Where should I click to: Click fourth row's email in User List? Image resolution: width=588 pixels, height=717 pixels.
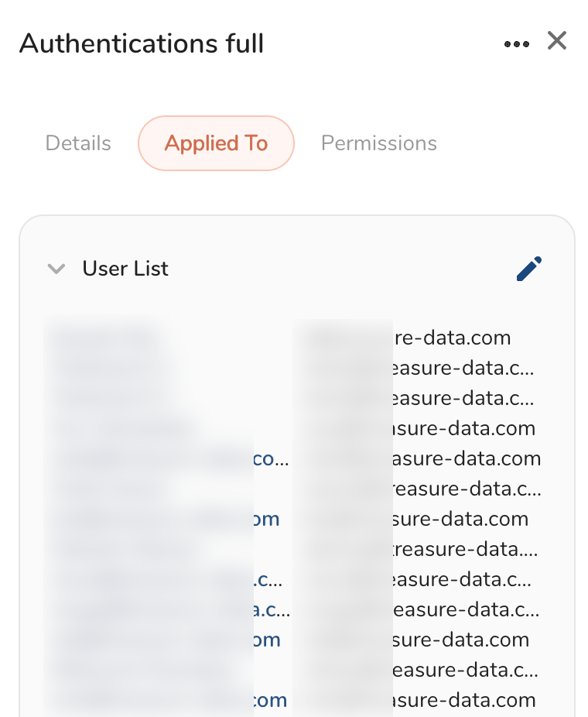pos(460,428)
